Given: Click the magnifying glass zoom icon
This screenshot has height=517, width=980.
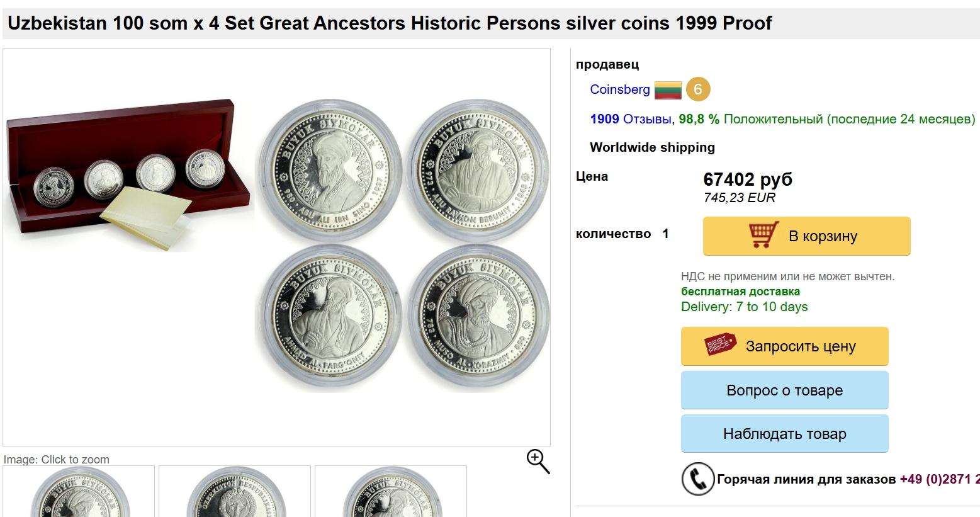Looking at the screenshot, I should point(538,462).
